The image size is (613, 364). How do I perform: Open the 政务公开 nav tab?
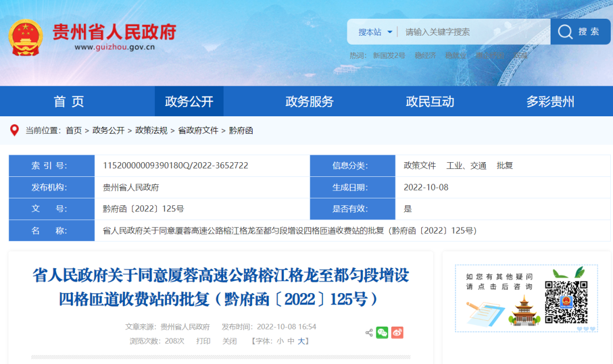189,101
